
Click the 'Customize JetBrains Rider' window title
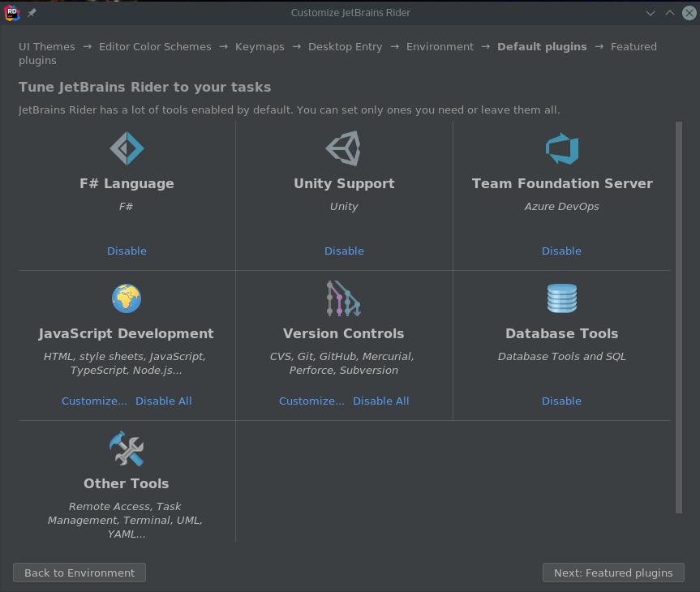pos(350,13)
